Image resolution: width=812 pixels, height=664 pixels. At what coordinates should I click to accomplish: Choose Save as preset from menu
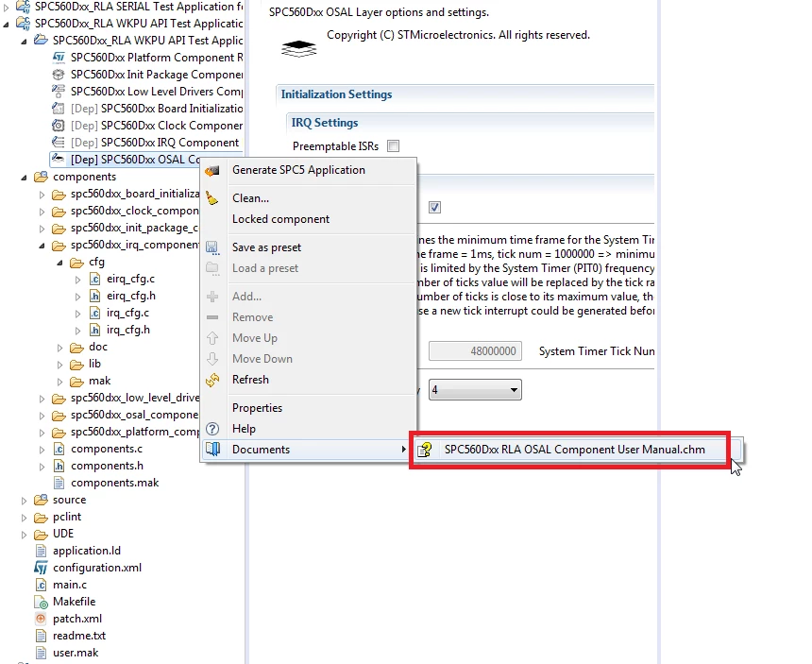coord(308,247)
